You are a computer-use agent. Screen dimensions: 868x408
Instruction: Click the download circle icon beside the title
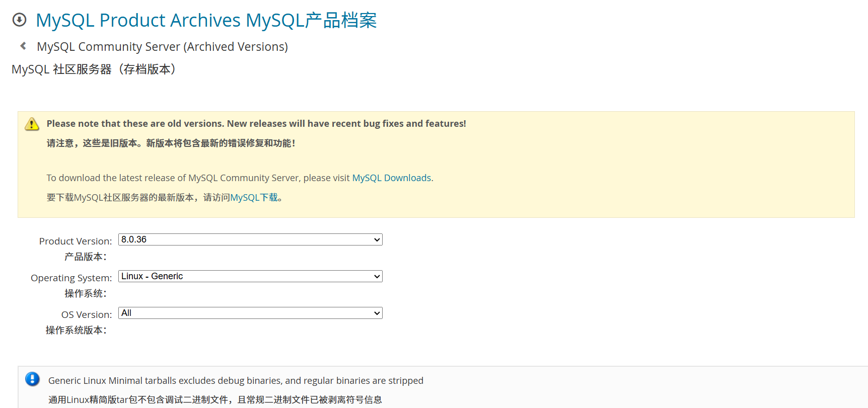click(19, 20)
